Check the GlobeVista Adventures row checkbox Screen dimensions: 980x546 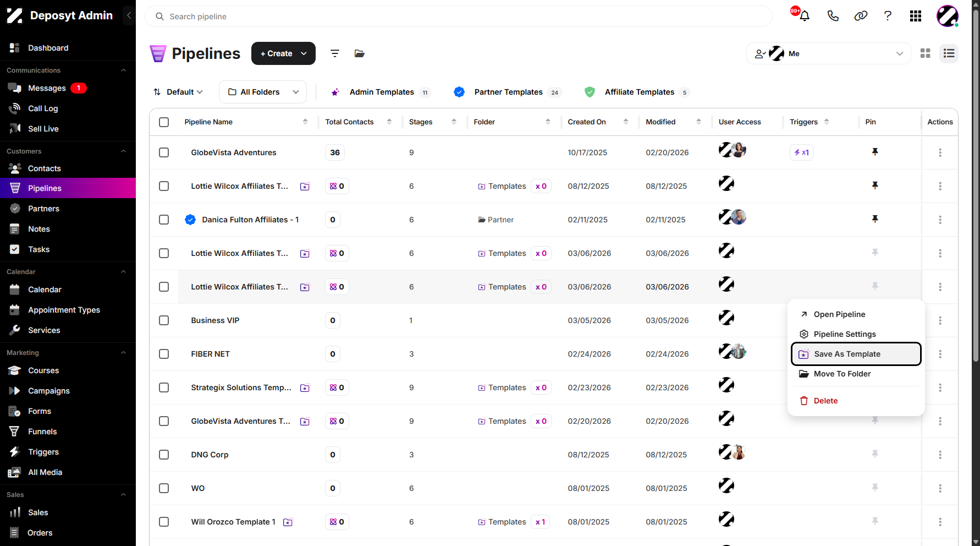click(x=164, y=152)
